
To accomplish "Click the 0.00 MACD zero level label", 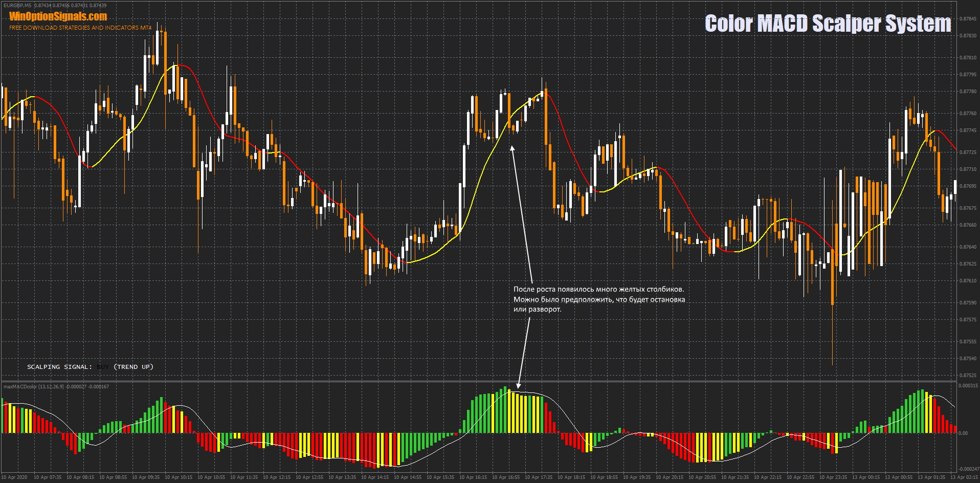I will [x=963, y=433].
